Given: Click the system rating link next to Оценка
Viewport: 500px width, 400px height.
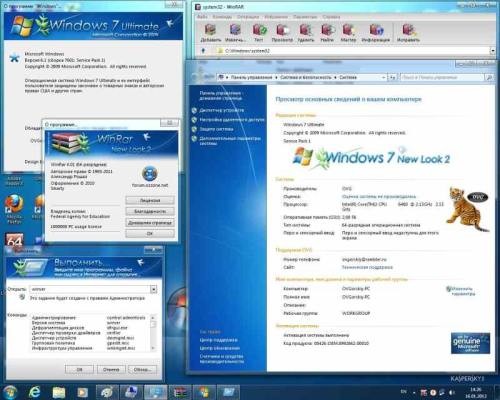Looking at the screenshot, I should point(379,196).
